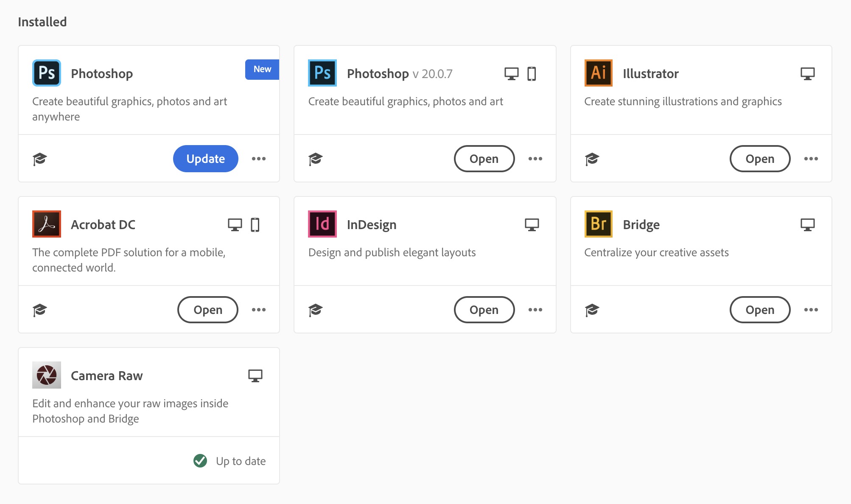Open the three-dot menu for Bridge
The image size is (851, 504).
(x=811, y=310)
